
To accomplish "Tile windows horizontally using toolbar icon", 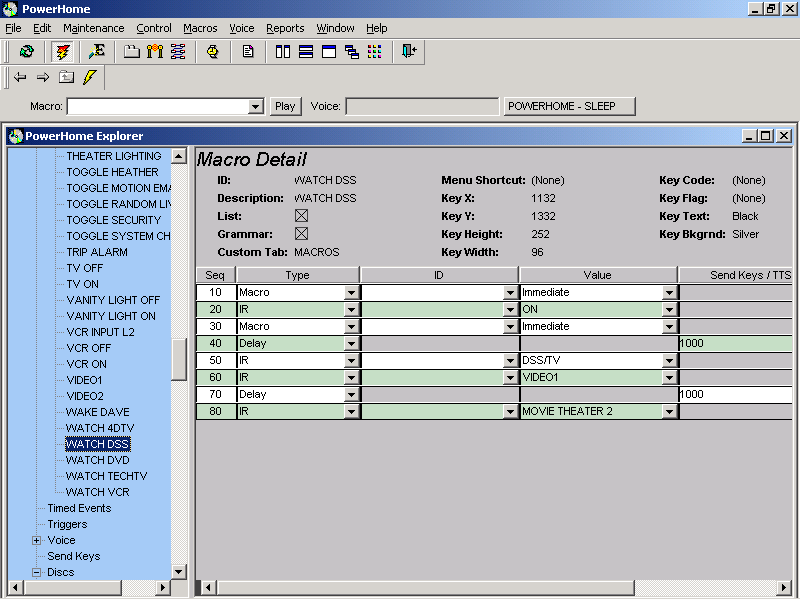I will pyautogui.click(x=306, y=52).
